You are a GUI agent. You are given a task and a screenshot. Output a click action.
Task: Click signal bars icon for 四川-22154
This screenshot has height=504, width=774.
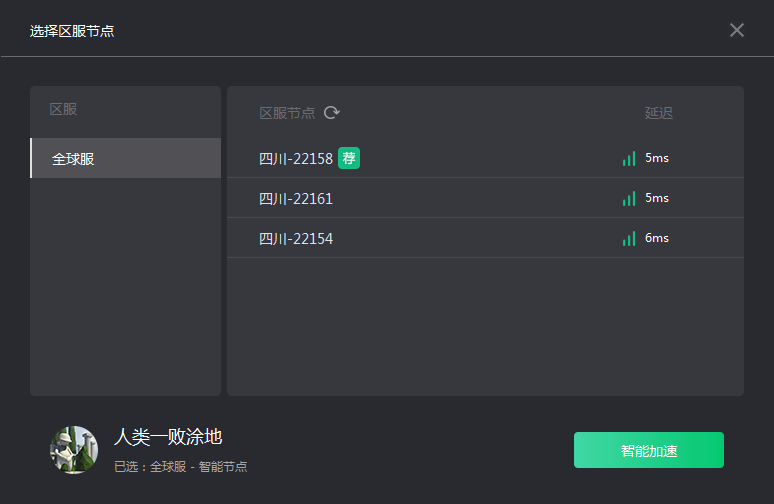pos(629,238)
